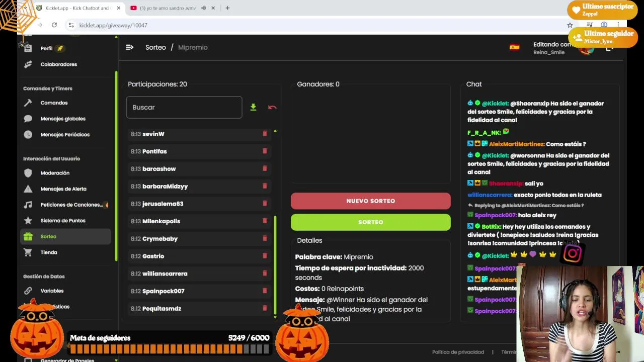Click the NUEVO SORTEO red button
Image resolution: width=644 pixels, height=362 pixels.
(x=371, y=201)
